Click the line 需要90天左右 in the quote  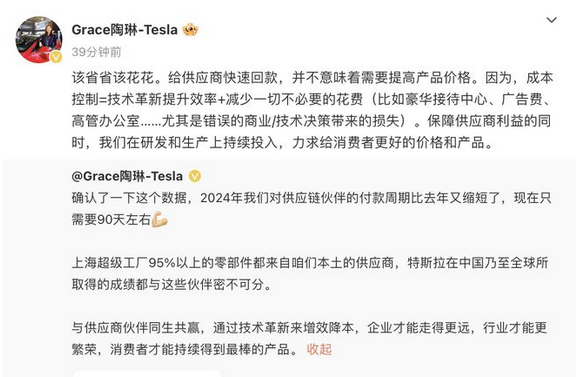coord(120,220)
